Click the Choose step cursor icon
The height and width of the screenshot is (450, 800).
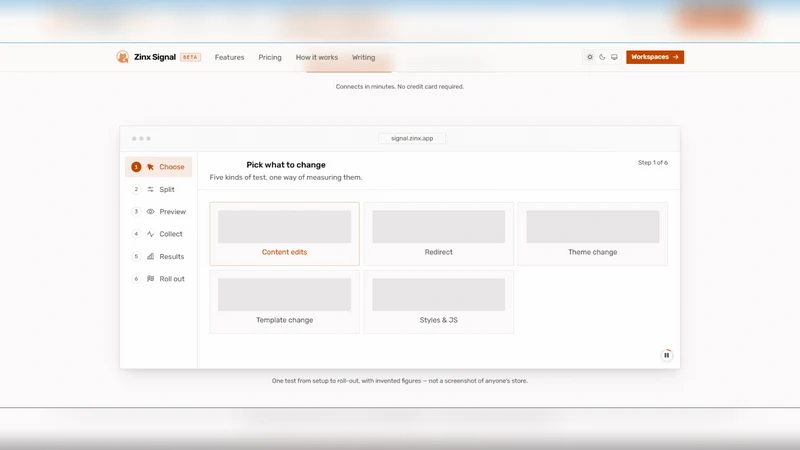coord(151,167)
